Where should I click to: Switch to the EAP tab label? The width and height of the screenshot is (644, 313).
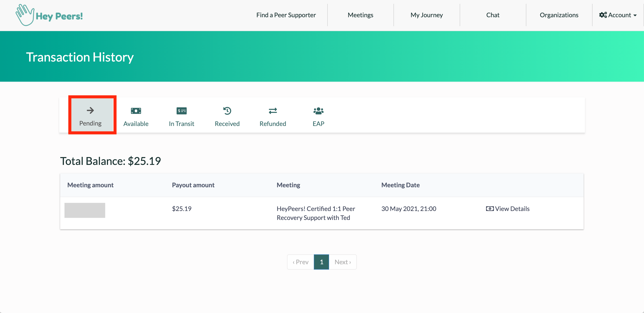tap(318, 124)
